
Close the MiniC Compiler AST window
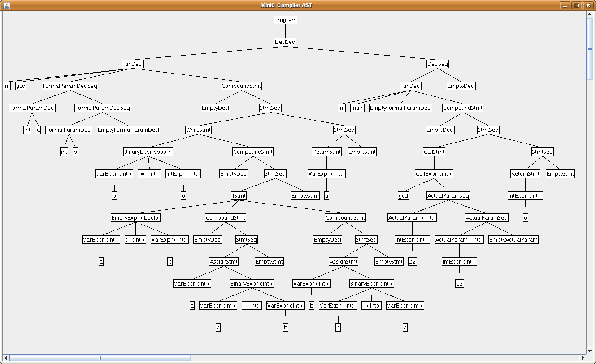point(587,5)
